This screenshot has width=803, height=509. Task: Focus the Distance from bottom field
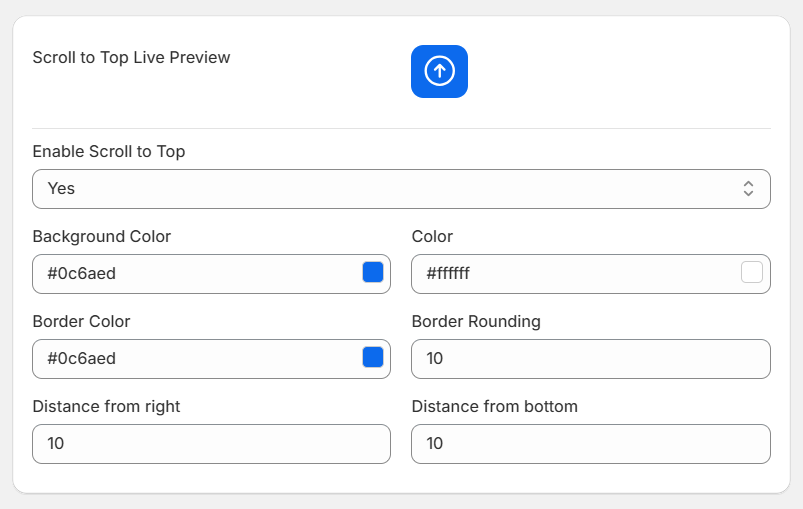[x=590, y=444]
